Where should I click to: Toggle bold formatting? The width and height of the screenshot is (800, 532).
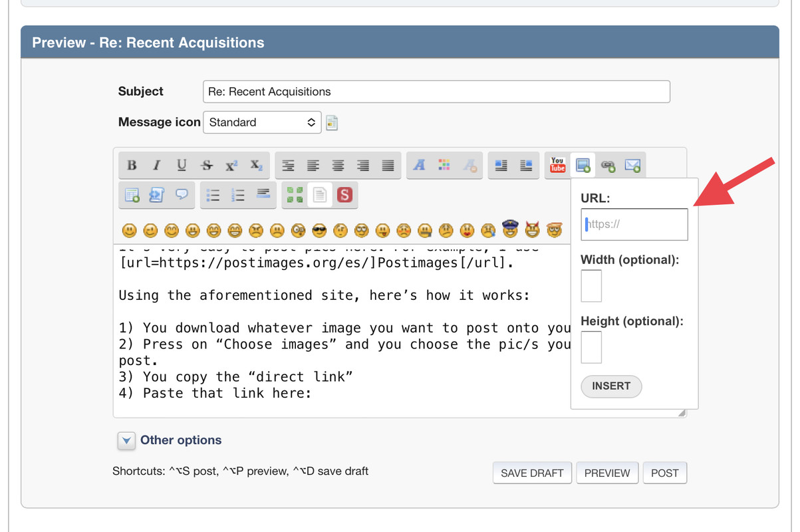[132, 166]
